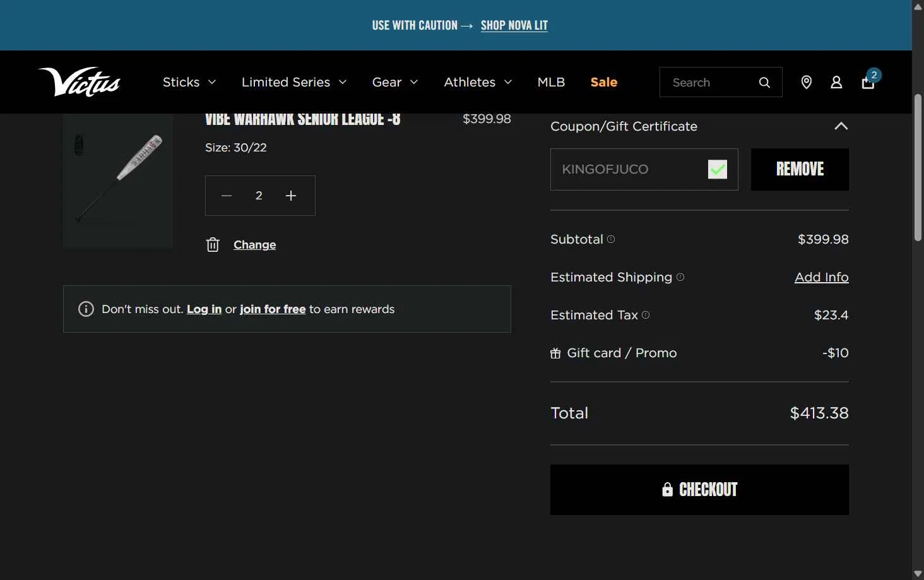The height and width of the screenshot is (580, 924).
Task: Show Estimated Shipping info icon
Action: [x=680, y=276]
